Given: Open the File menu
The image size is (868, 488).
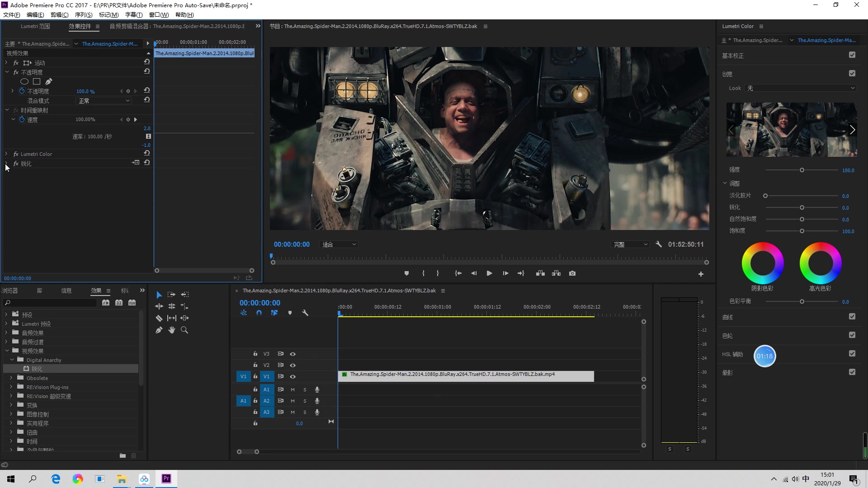Looking at the screenshot, I should (x=12, y=15).
